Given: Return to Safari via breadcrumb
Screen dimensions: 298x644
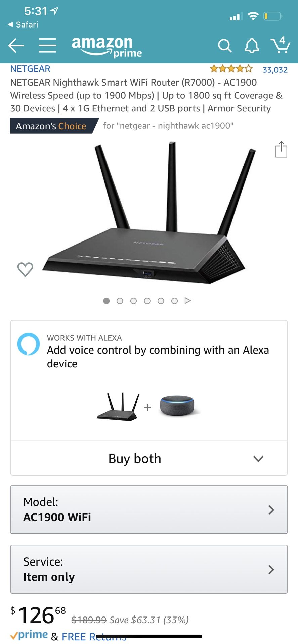Looking at the screenshot, I should [23, 24].
